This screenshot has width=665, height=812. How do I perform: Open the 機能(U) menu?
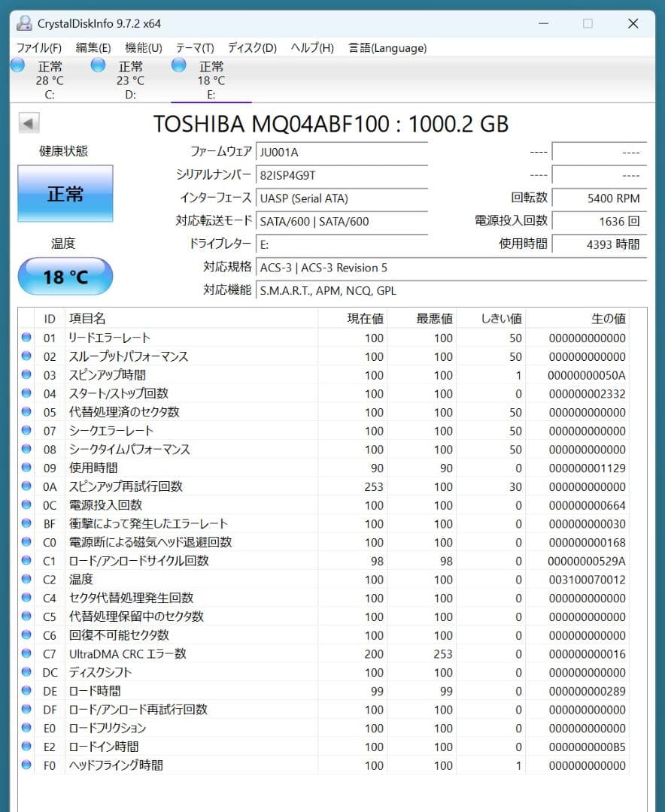144,48
